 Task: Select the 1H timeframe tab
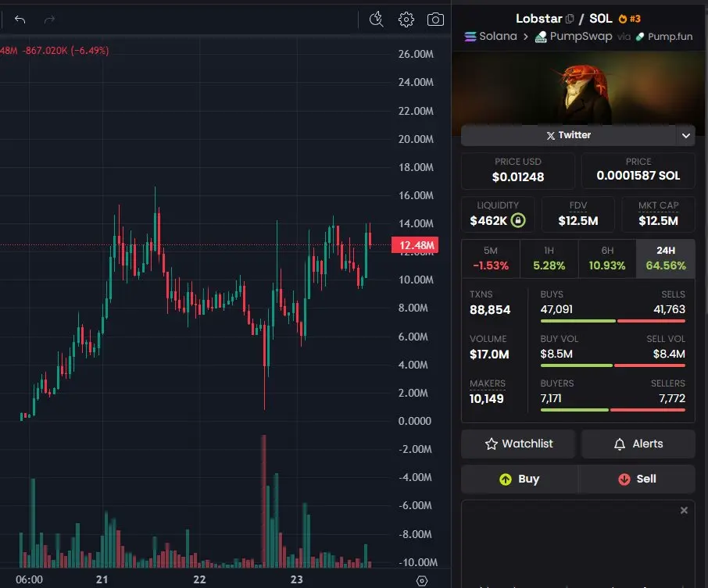(x=549, y=258)
